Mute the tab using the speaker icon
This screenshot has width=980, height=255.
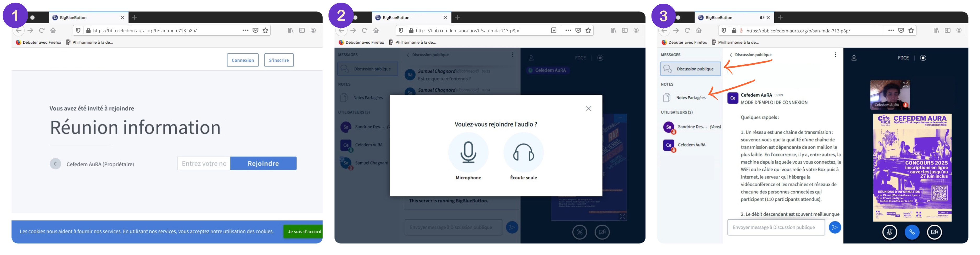(x=762, y=18)
